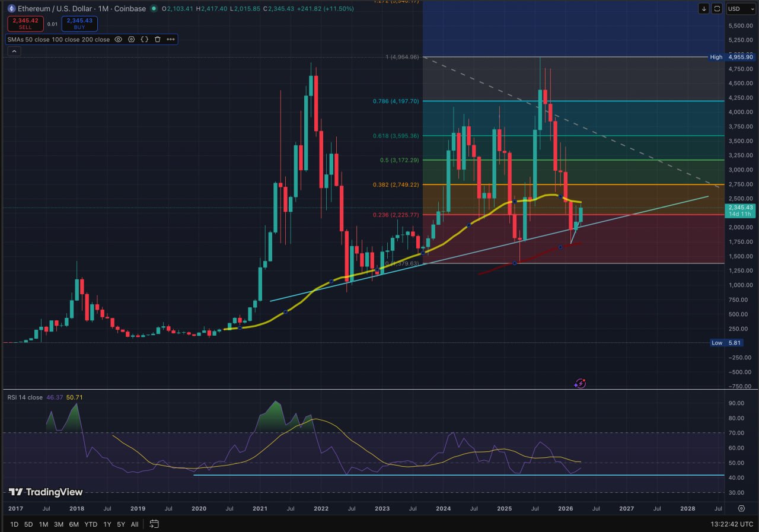Click the fullscreen chart frame icon

tap(717, 9)
